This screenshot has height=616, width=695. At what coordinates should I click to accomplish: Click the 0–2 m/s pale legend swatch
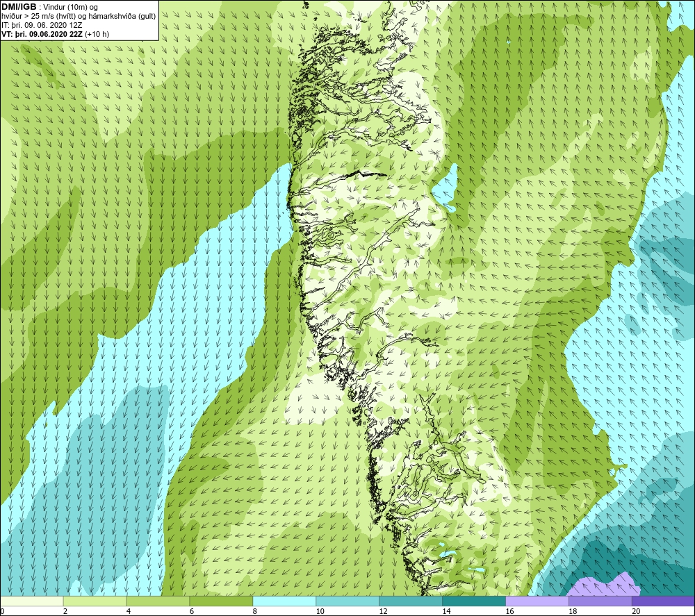(x=32, y=601)
